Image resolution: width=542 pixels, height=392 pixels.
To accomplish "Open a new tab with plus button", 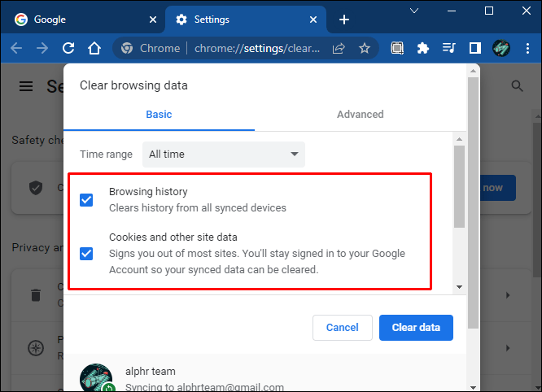I will click(344, 20).
